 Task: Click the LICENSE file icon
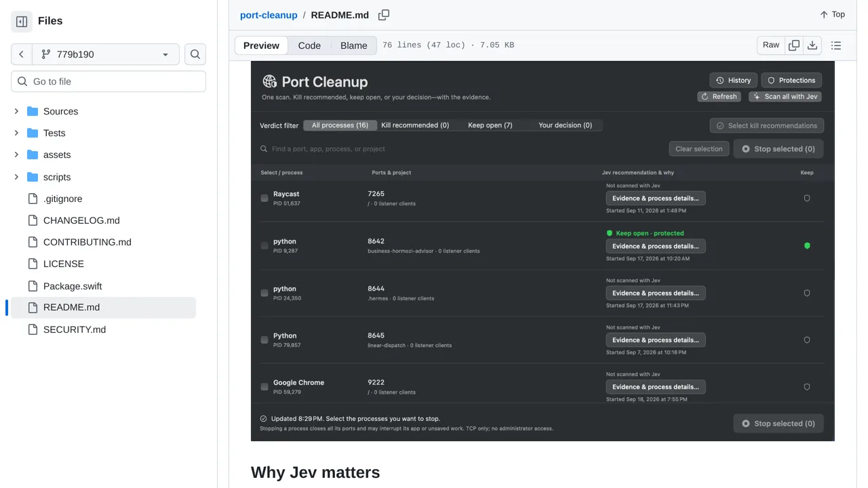tap(33, 264)
